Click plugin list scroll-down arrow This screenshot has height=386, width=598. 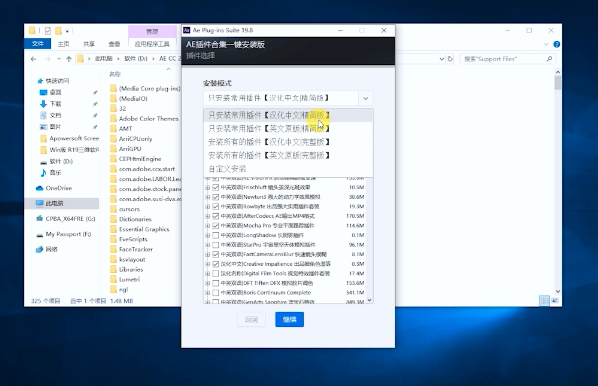pyautogui.click(x=369, y=300)
